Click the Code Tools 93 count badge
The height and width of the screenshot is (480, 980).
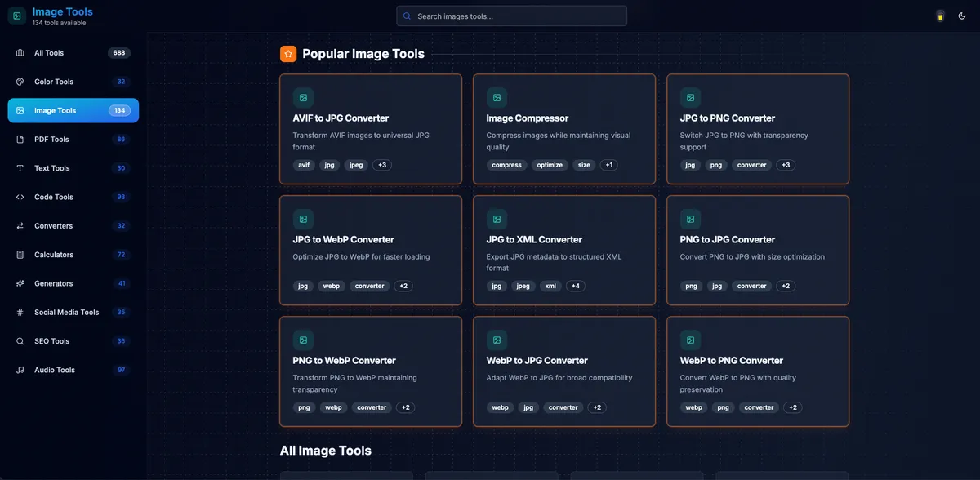[x=122, y=197]
